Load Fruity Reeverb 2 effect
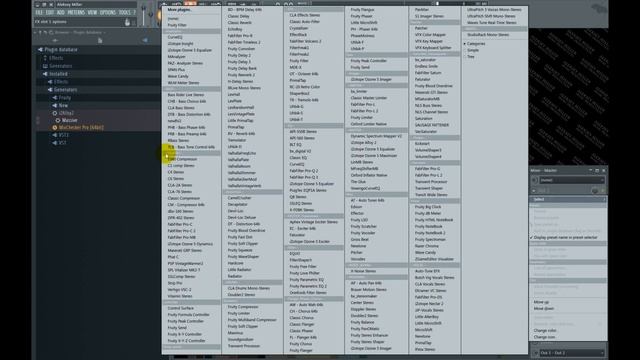The image size is (640, 360). 241,75
